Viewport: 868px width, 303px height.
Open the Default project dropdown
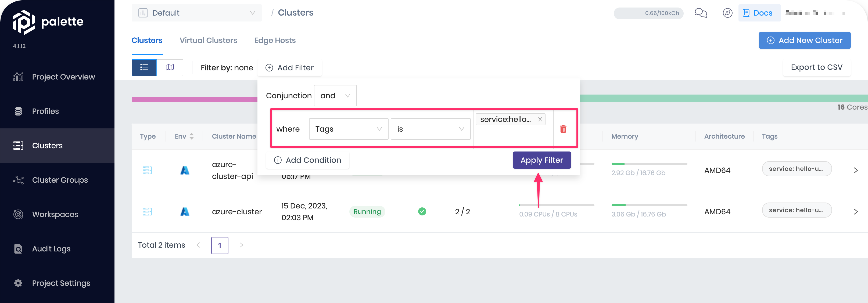(x=196, y=13)
